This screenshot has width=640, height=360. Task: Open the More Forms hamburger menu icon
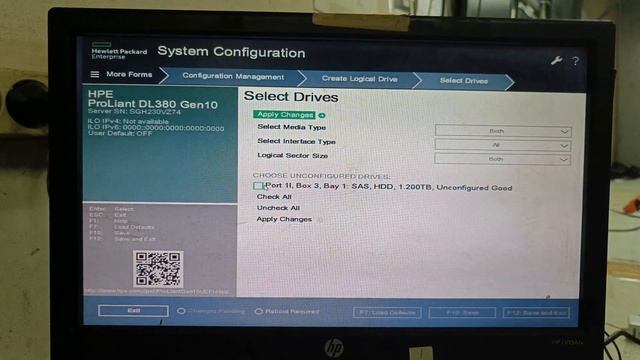pyautogui.click(x=95, y=74)
